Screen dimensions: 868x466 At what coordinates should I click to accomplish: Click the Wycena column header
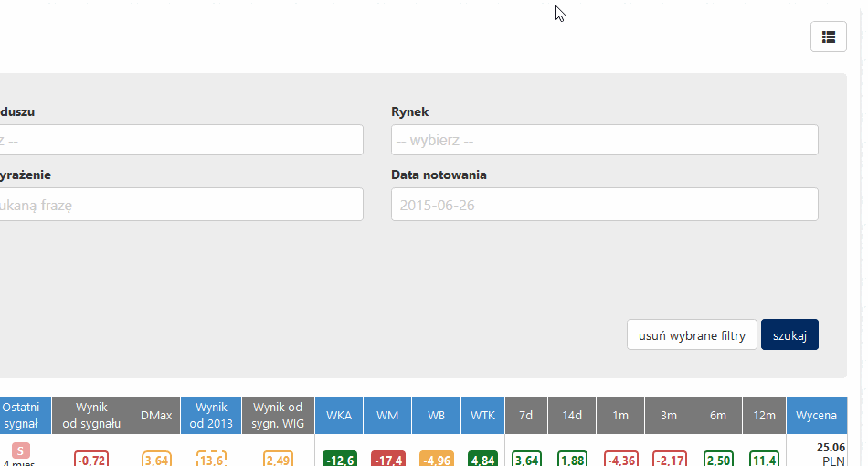[816, 415]
